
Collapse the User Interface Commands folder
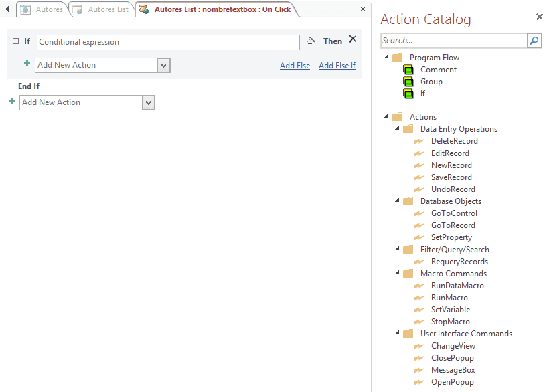pos(397,332)
